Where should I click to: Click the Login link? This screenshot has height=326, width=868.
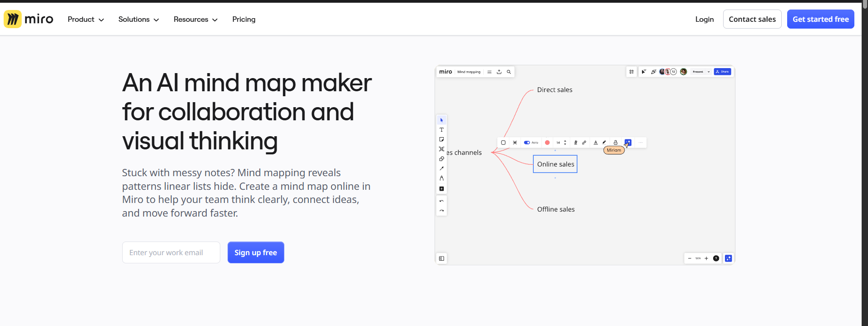704,19
